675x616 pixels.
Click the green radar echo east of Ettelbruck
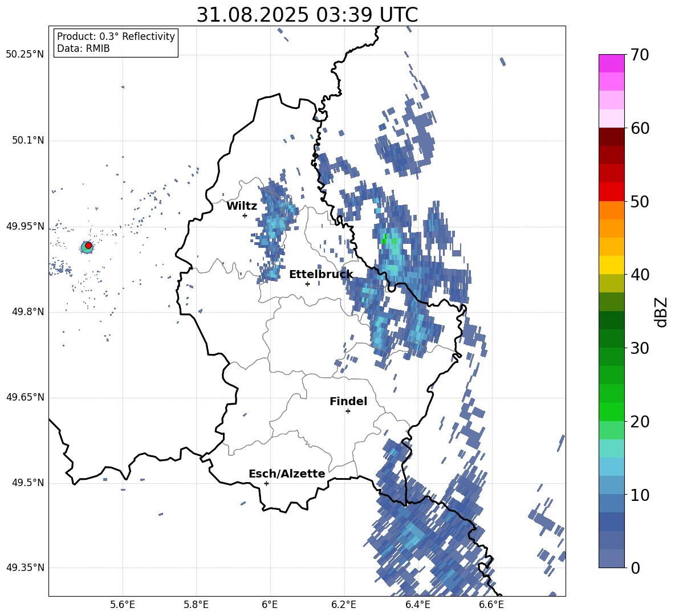pos(385,239)
